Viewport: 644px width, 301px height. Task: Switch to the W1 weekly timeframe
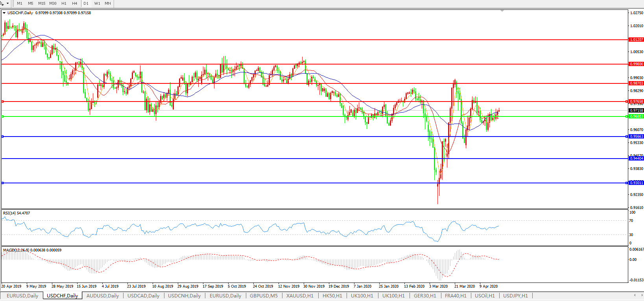(97, 3)
